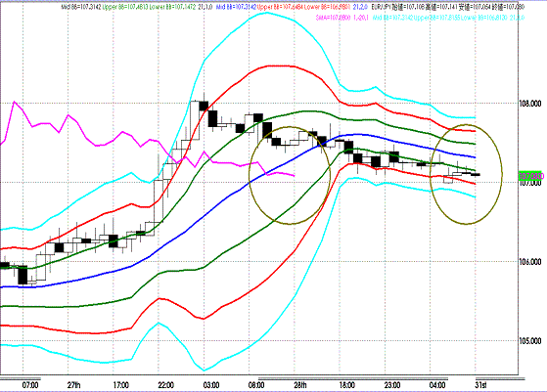Click the 105.000 price axis label
Screen dimensions: 547x392
[530, 341]
